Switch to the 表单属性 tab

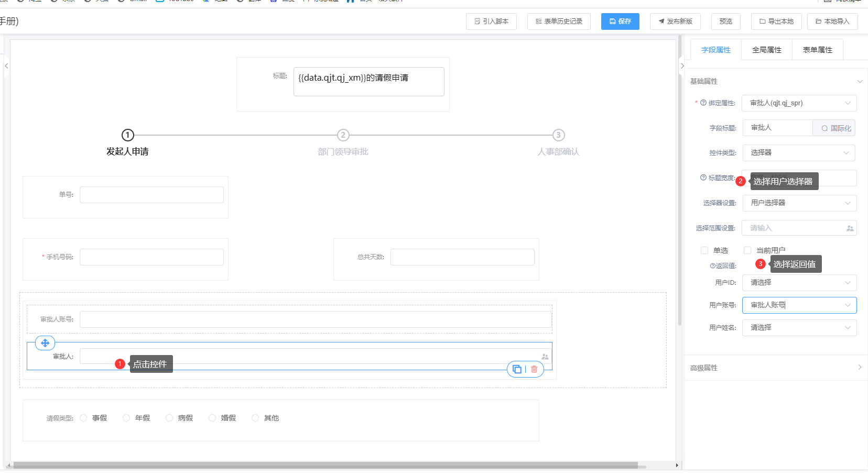[x=817, y=50]
